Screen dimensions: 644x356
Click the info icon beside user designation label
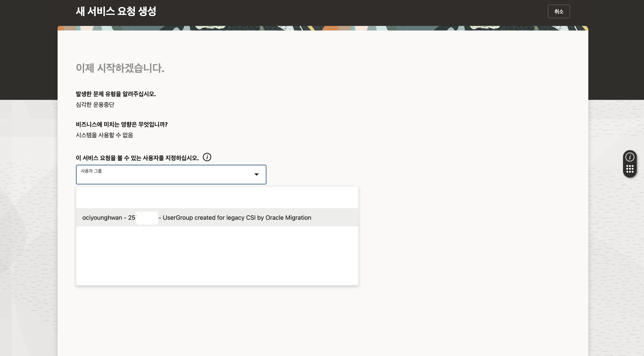pyautogui.click(x=207, y=157)
